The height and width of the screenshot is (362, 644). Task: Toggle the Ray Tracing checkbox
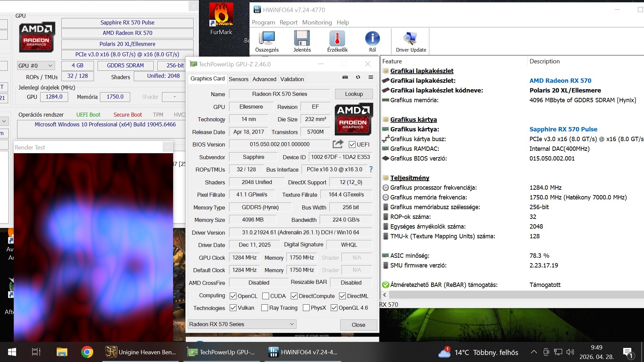coord(264,308)
